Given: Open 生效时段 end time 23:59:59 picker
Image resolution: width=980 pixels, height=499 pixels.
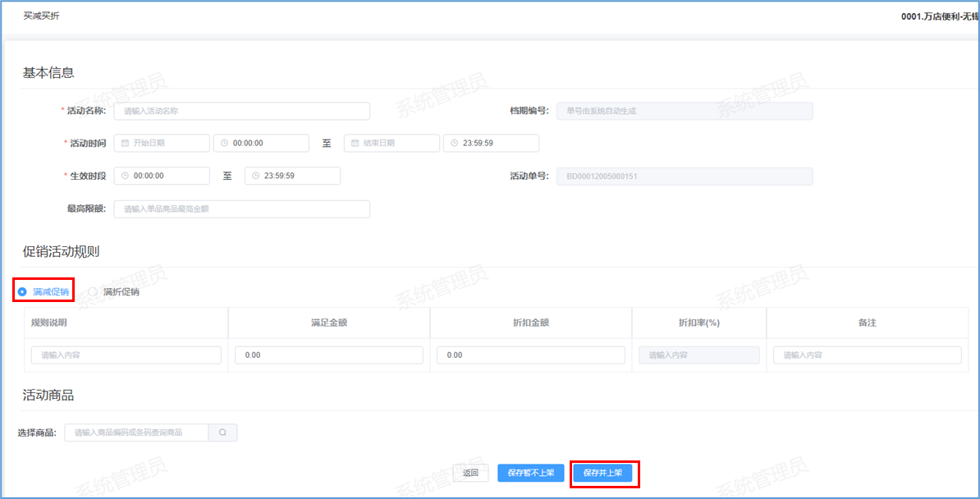Looking at the screenshot, I should click(292, 176).
